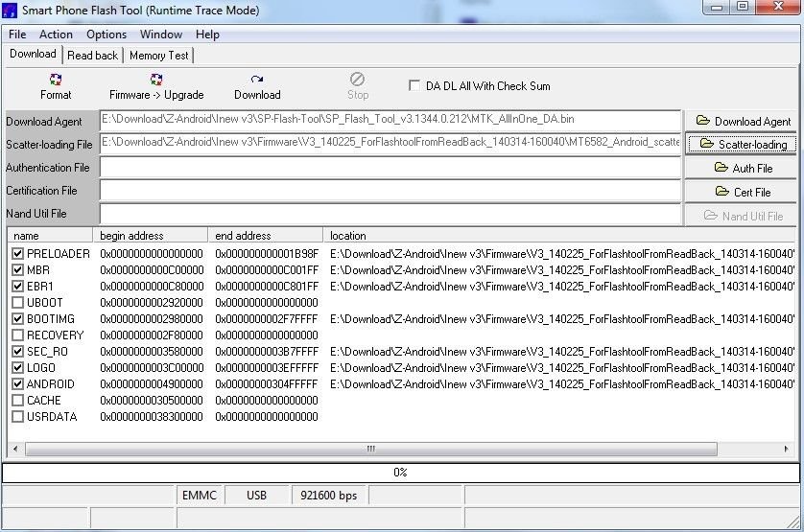Open the Download Agent folder button
804x532 pixels.
tap(743, 122)
